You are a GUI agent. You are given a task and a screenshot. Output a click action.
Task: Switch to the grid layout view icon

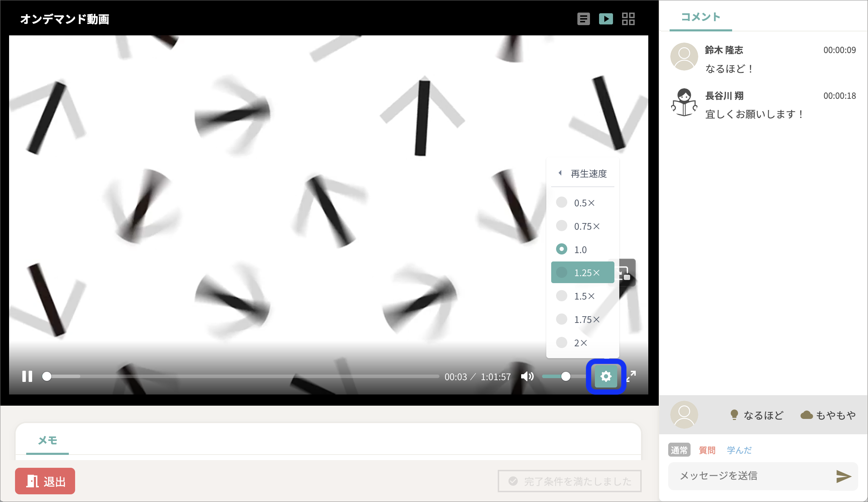tap(628, 19)
